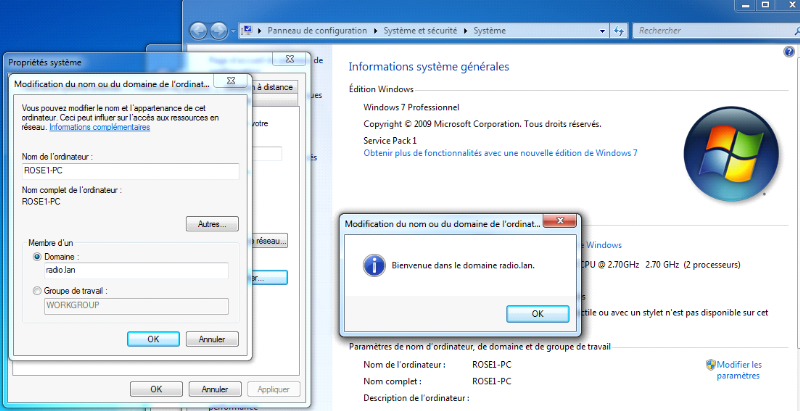Click the Appliquer button in Propriétés système
The image size is (800, 411).
[x=273, y=389]
